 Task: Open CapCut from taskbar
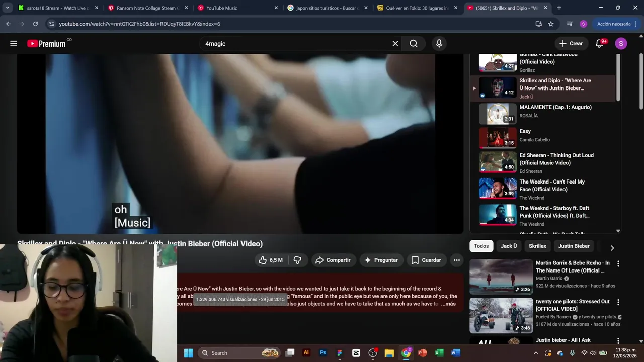click(356, 353)
